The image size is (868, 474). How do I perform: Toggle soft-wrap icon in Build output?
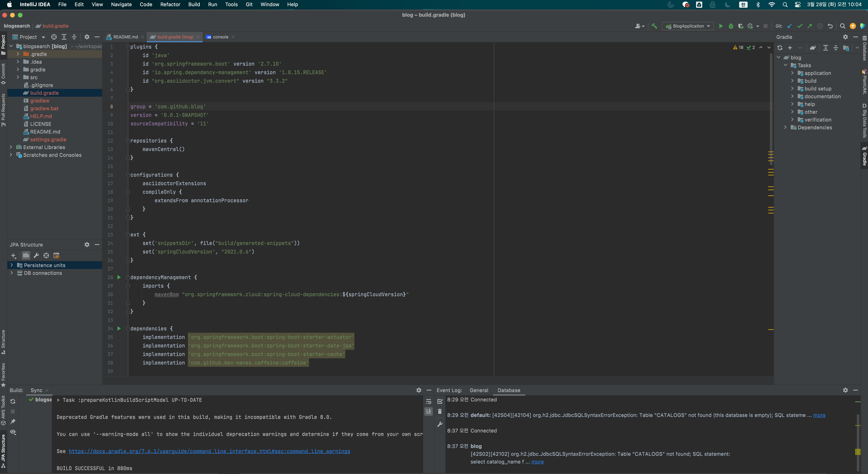pos(429,402)
